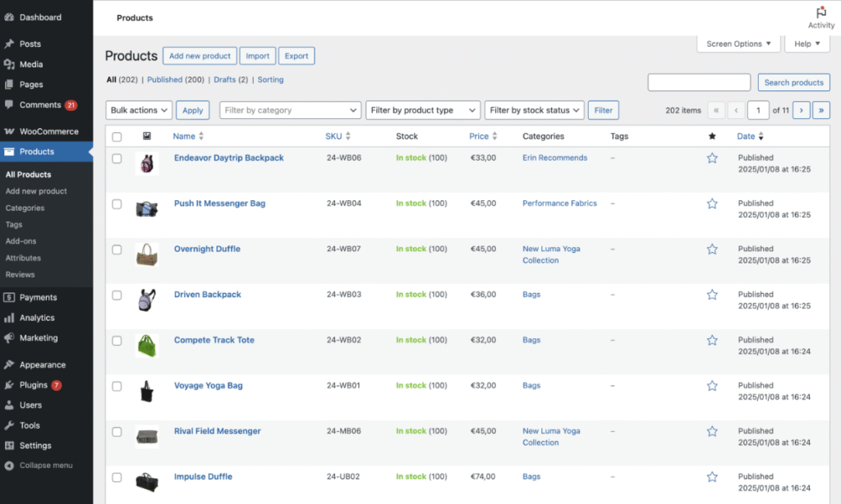
Task: Star the Endeavor Daytrip Backpack as featured
Action: pyautogui.click(x=712, y=158)
